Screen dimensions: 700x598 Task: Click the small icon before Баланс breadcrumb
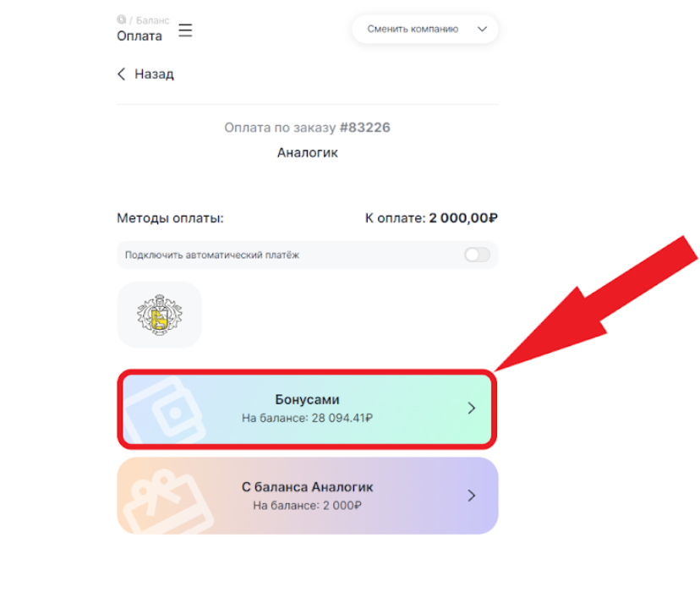(122, 19)
